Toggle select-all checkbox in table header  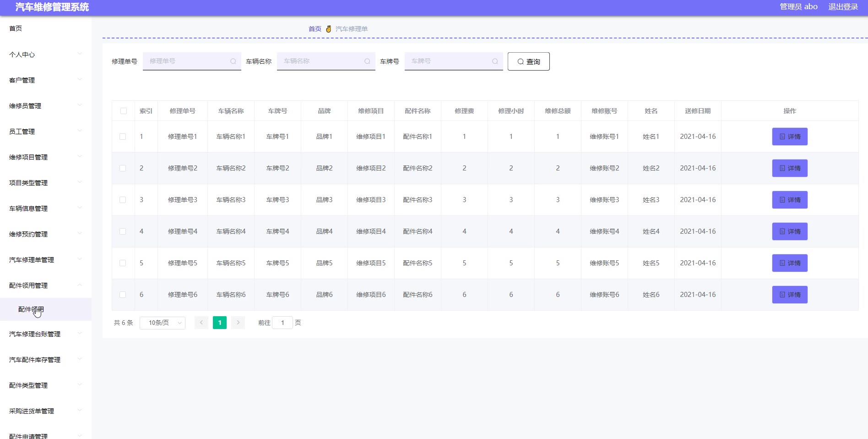[124, 111]
